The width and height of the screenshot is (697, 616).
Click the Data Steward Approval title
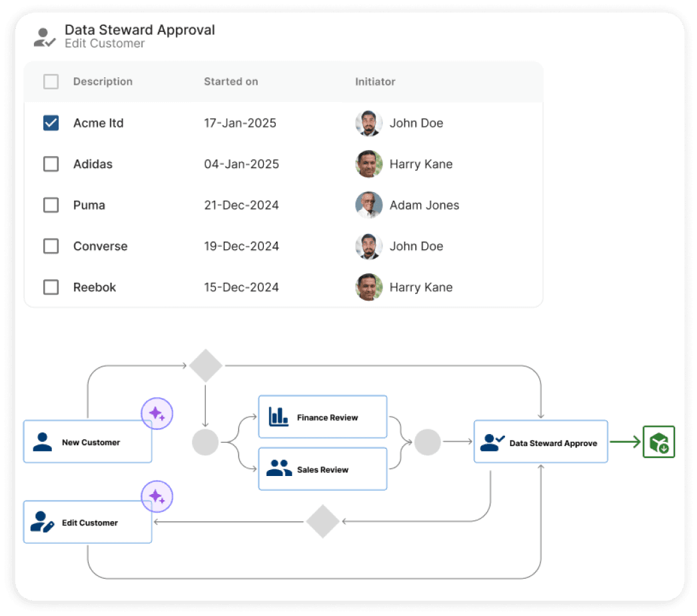pos(140,30)
